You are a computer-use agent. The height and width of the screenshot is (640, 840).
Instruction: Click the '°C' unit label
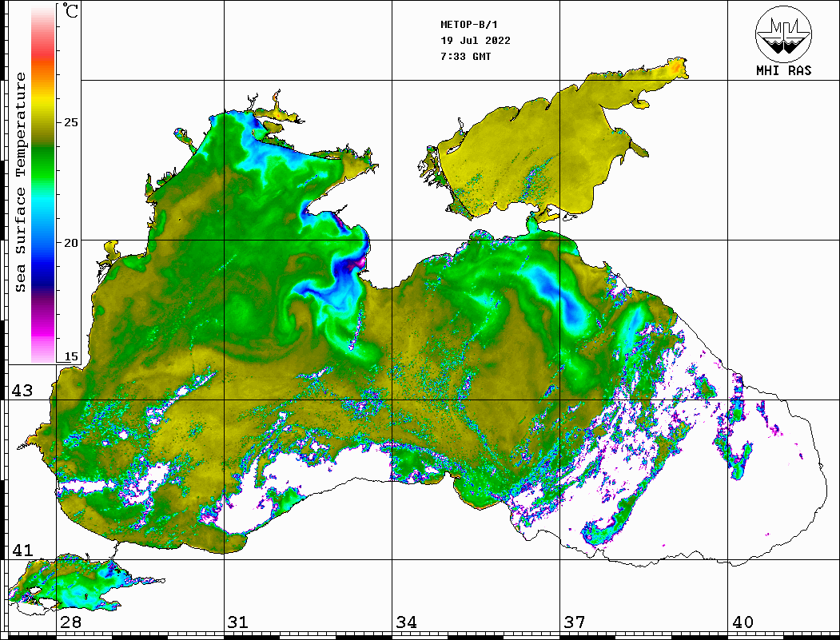[x=70, y=10]
